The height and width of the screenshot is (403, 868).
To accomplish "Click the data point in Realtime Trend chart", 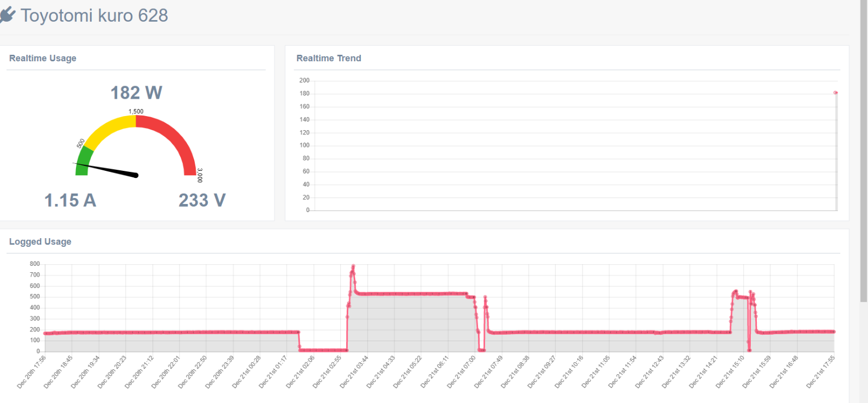I will click(x=835, y=93).
